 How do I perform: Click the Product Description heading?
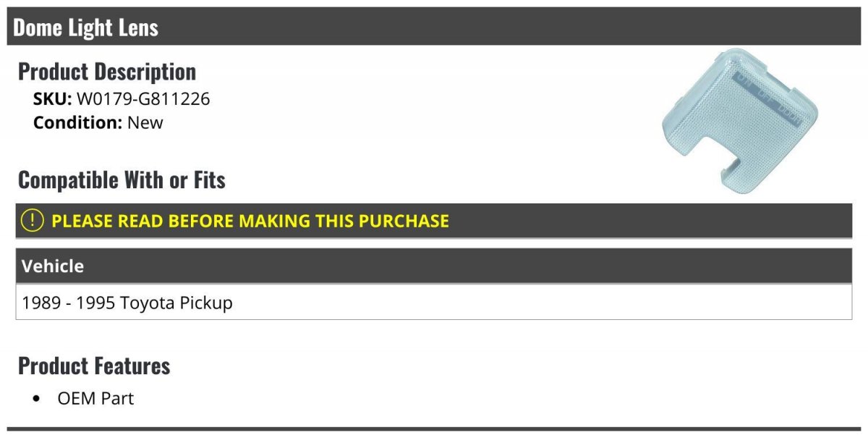coord(107,72)
